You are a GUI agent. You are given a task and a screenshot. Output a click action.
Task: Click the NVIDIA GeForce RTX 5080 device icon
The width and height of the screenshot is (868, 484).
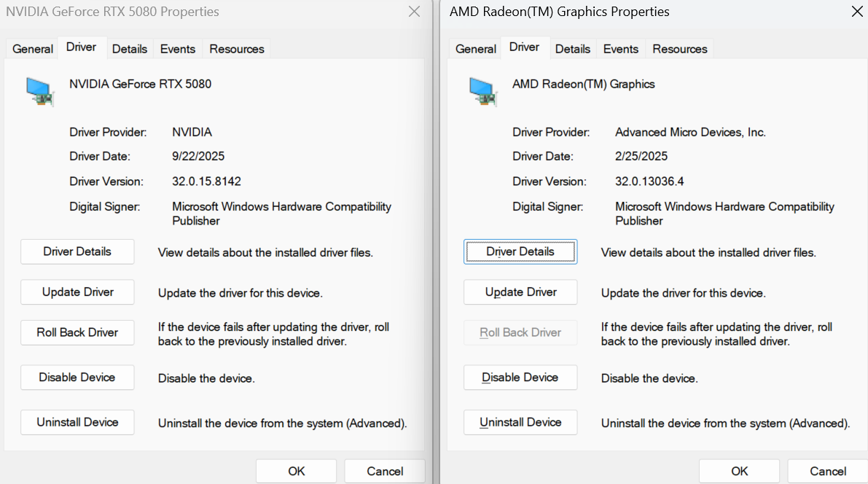[40, 90]
